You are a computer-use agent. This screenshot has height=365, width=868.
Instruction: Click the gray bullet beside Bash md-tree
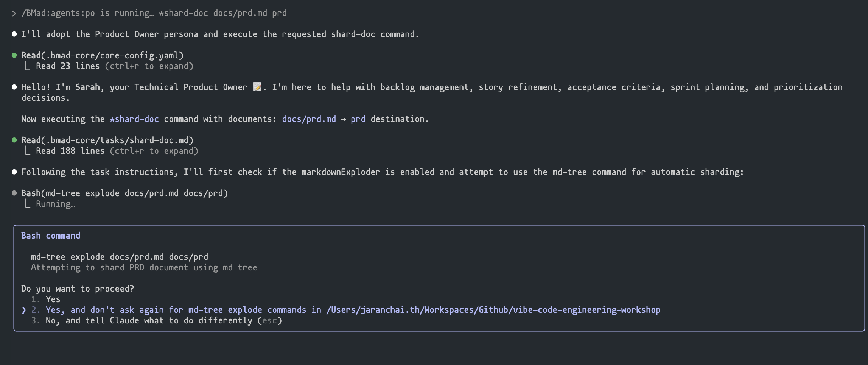(14, 193)
